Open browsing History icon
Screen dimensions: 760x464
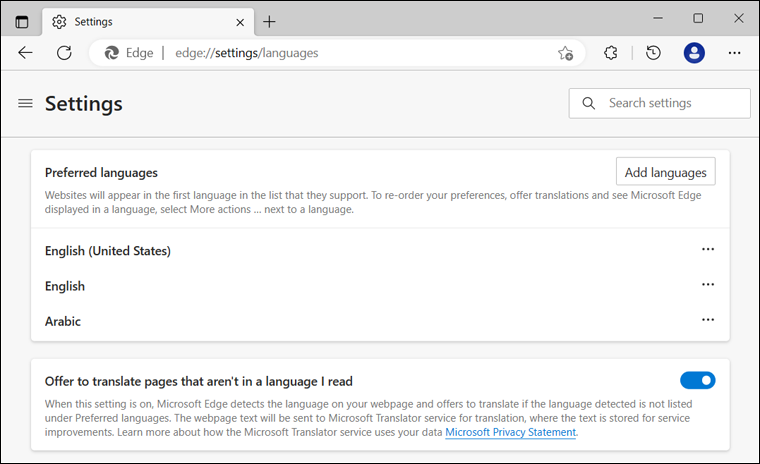click(x=653, y=52)
